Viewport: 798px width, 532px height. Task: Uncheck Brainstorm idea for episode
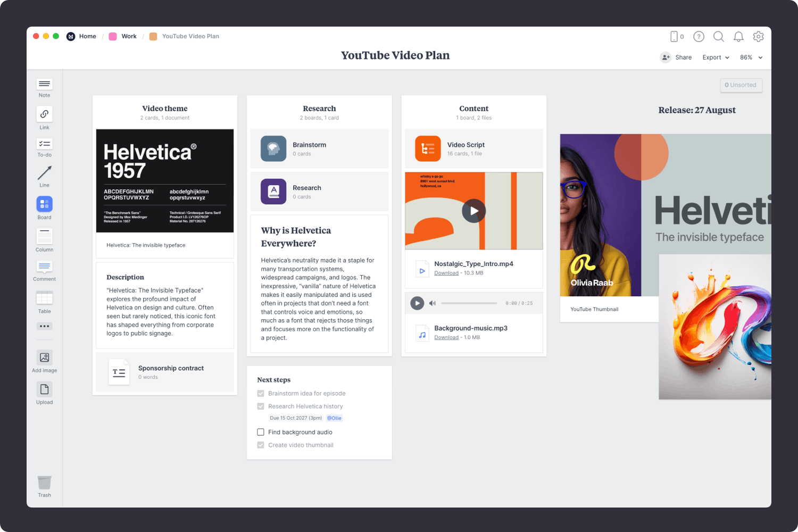tap(261, 393)
